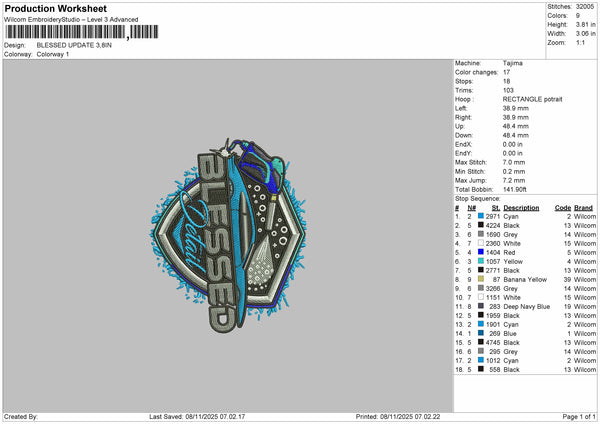Select the design name BLESSED UPDATE 3,8IN
600x424 pixels.
(x=74, y=45)
